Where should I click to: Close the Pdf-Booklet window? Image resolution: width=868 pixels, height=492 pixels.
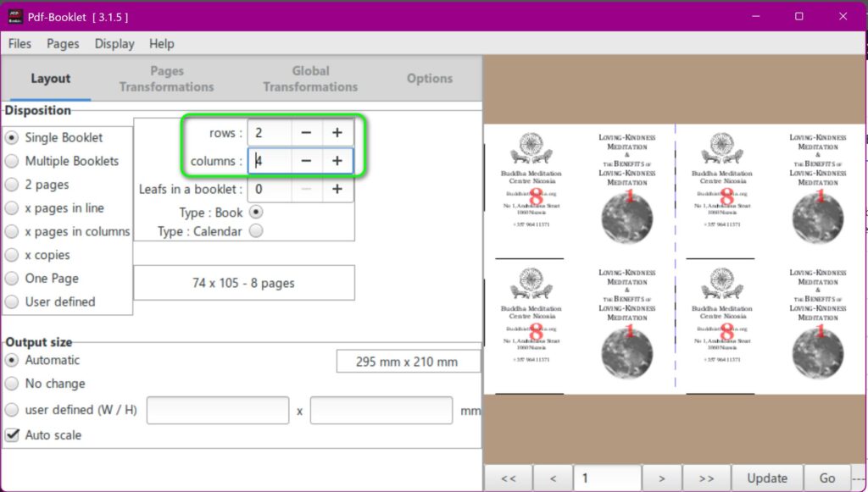(x=843, y=17)
